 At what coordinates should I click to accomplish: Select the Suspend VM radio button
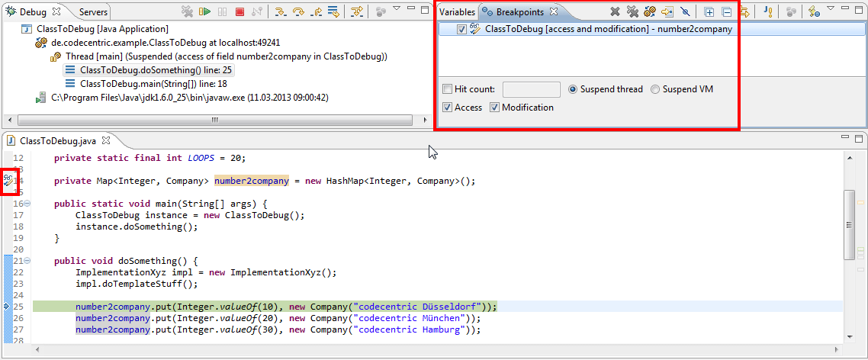tap(655, 89)
